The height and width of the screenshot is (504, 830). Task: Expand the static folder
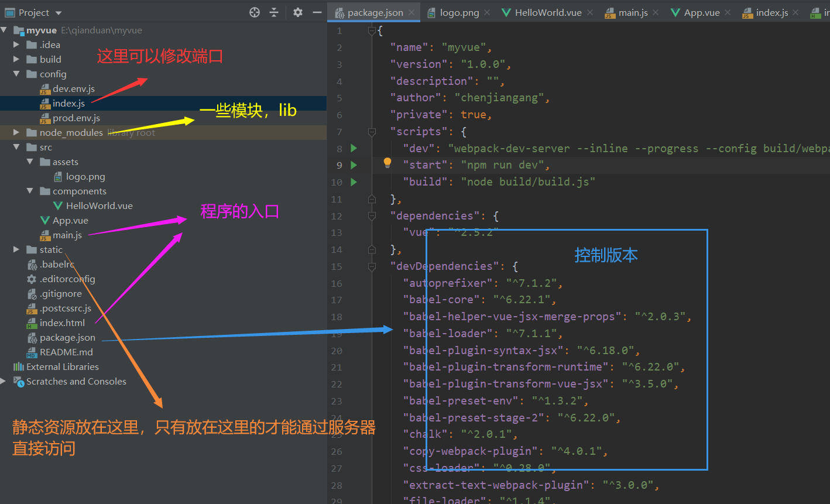pyautogui.click(x=16, y=249)
